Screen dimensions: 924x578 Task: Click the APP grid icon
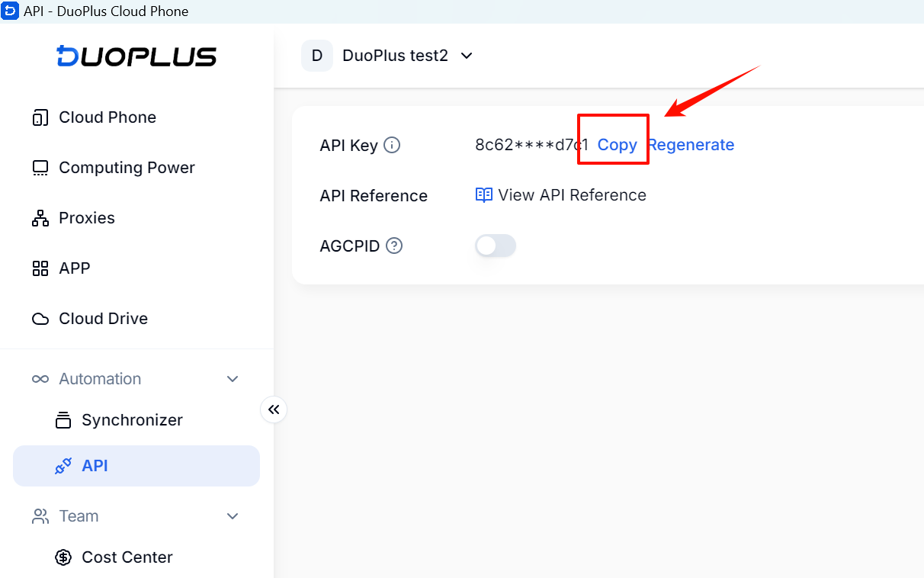point(40,268)
